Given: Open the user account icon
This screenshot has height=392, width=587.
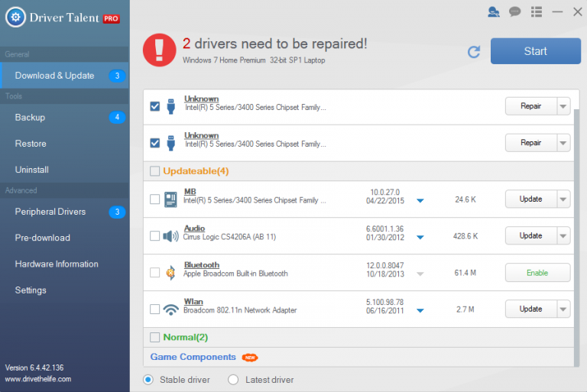Looking at the screenshot, I should [x=494, y=11].
